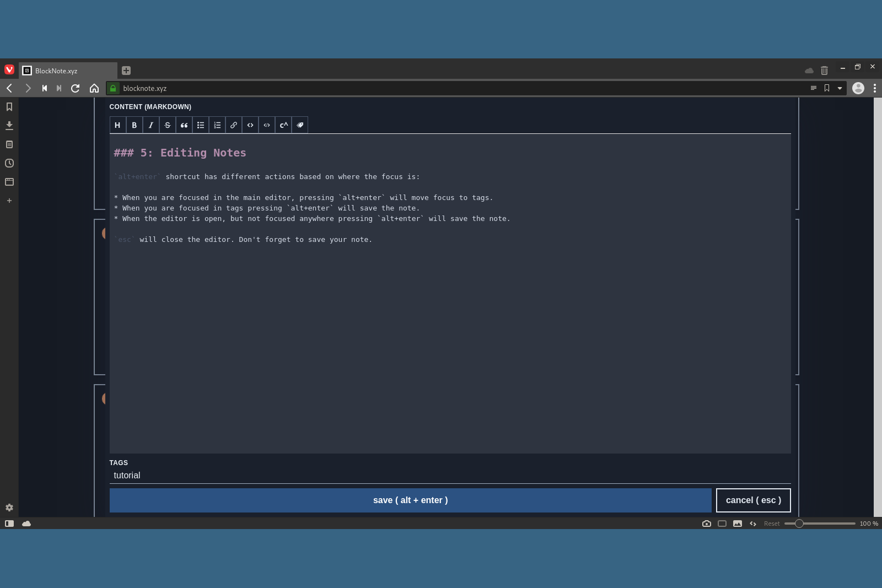Click the blocknote.xyz address field

pyautogui.click(x=463, y=88)
